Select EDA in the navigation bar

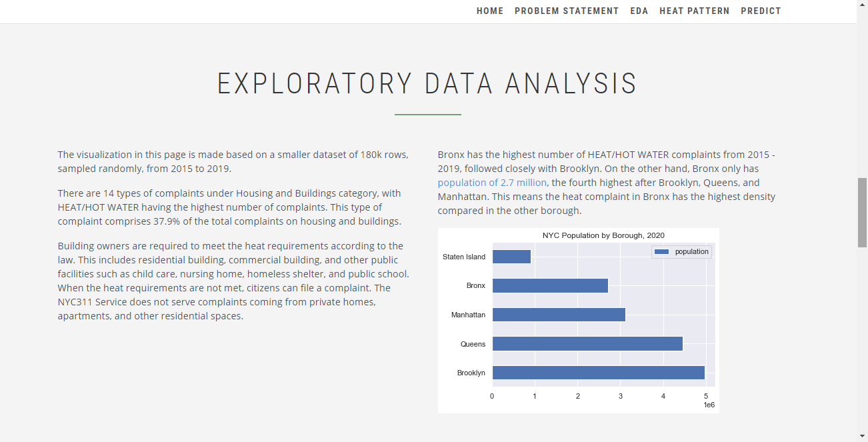point(639,11)
